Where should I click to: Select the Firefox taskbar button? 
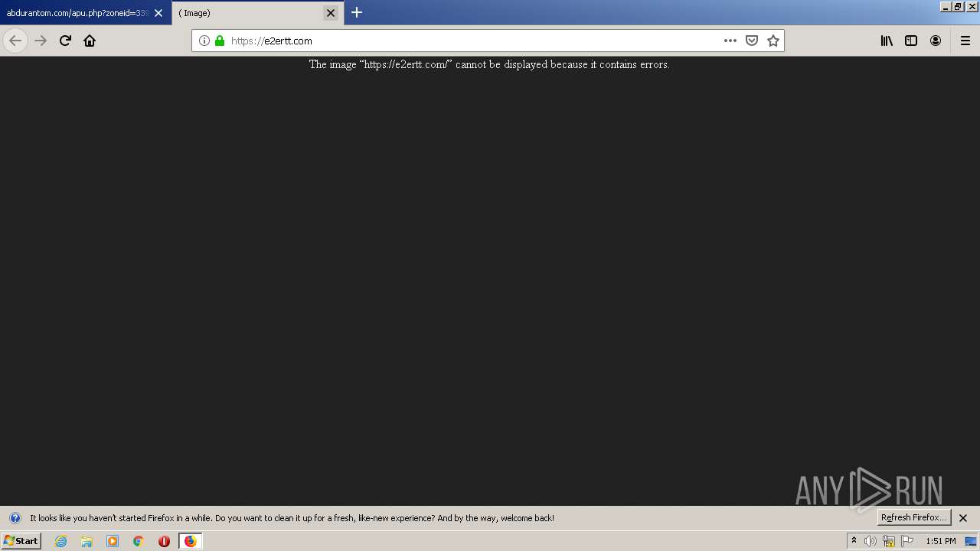pyautogui.click(x=190, y=541)
